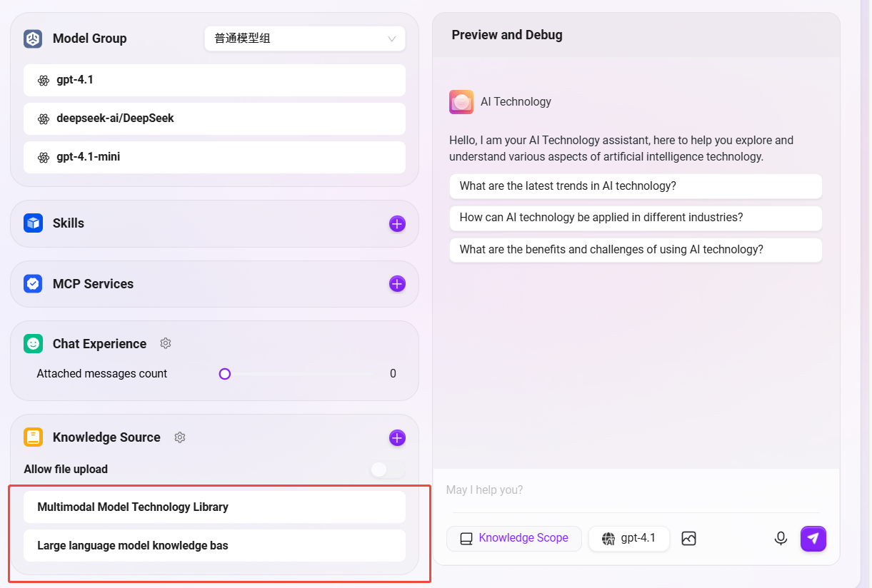
Task: Open Knowledge Source settings gear
Action: 180,437
